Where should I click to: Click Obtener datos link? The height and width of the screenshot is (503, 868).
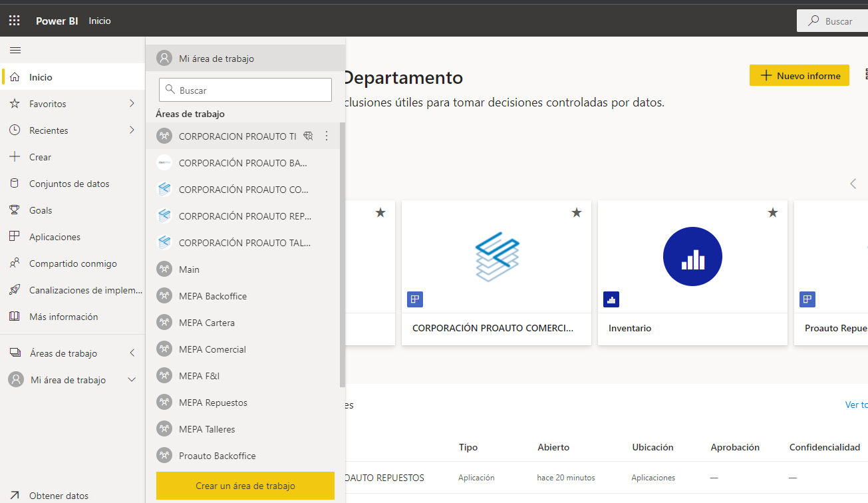59,496
